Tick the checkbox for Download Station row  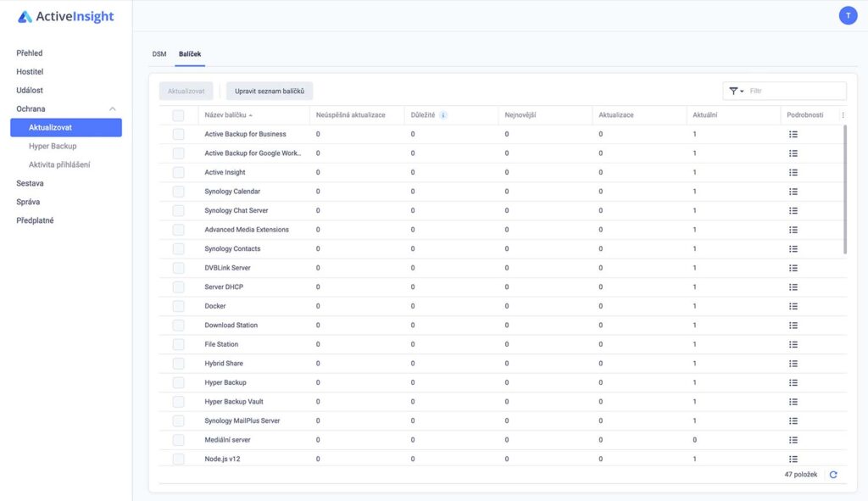178,325
